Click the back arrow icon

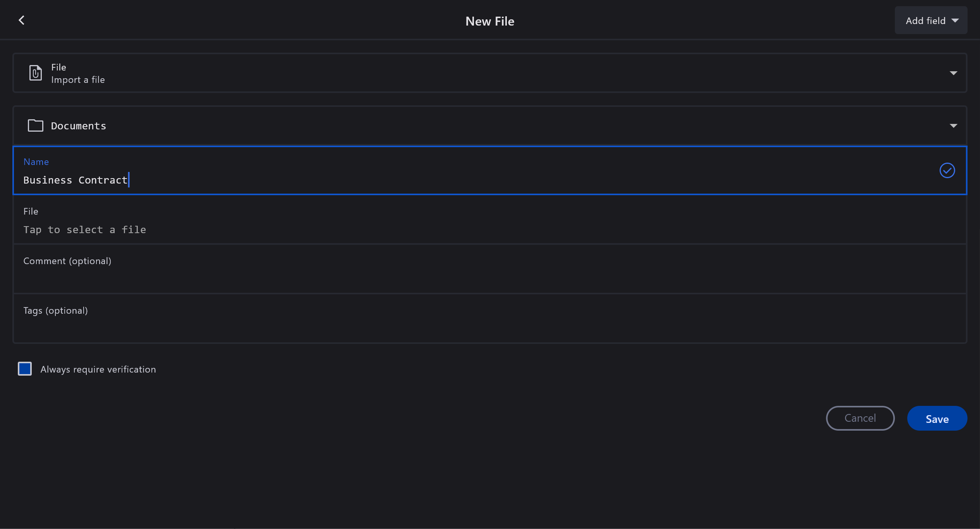[x=22, y=20]
